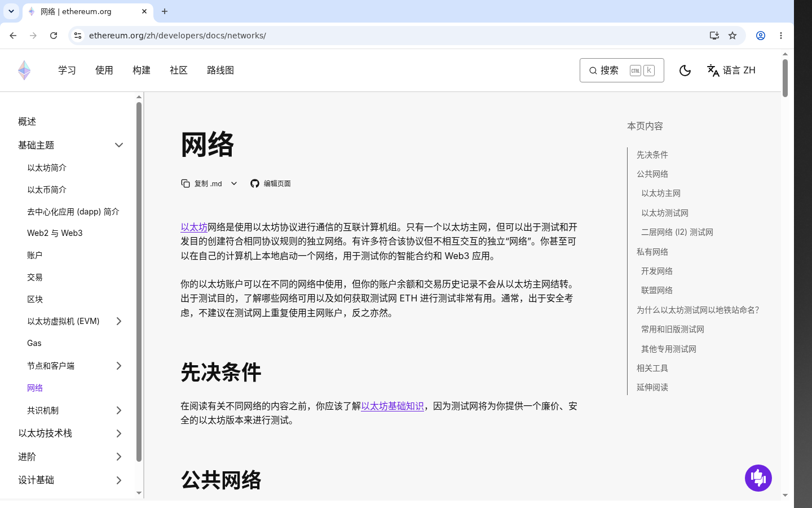The height and width of the screenshot is (508, 812).
Task: Open the 路线图 nav item
Action: [x=220, y=71]
